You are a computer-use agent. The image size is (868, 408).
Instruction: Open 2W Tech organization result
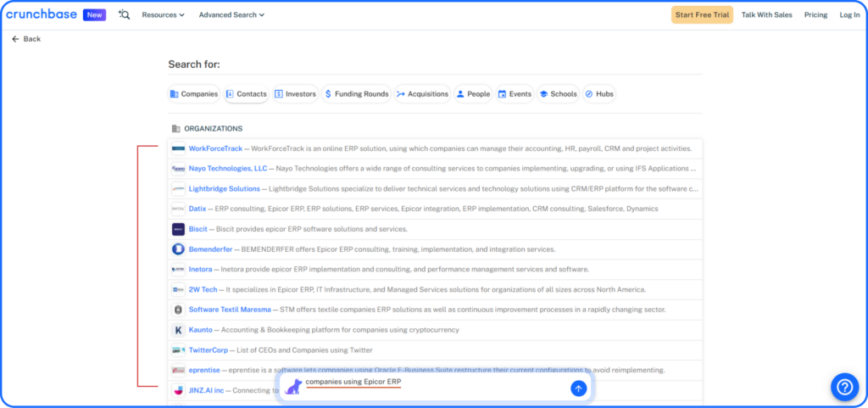click(x=203, y=289)
